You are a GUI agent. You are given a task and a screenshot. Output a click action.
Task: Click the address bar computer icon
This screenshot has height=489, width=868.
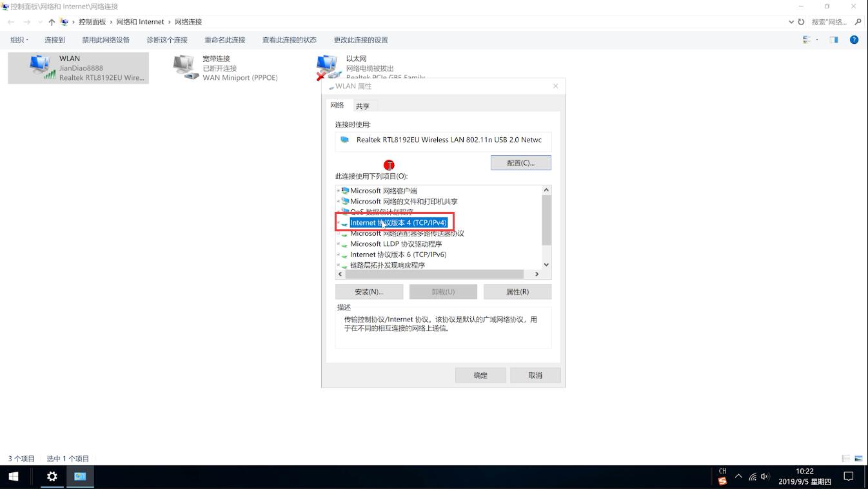(64, 22)
